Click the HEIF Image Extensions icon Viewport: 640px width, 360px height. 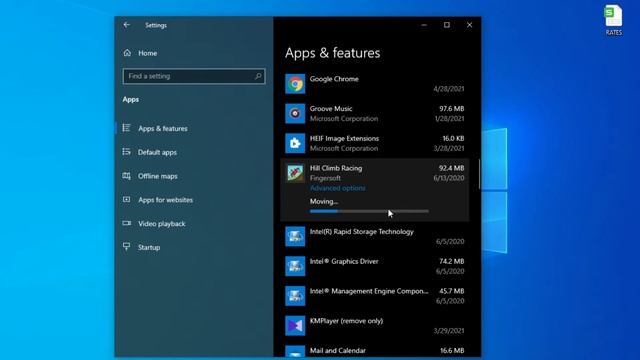[x=295, y=143]
